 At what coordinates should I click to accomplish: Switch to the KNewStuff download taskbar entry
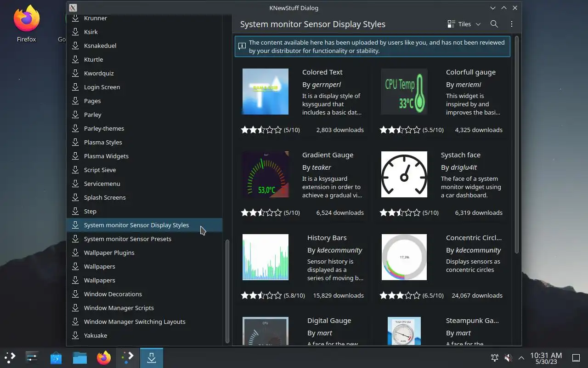[x=152, y=357]
